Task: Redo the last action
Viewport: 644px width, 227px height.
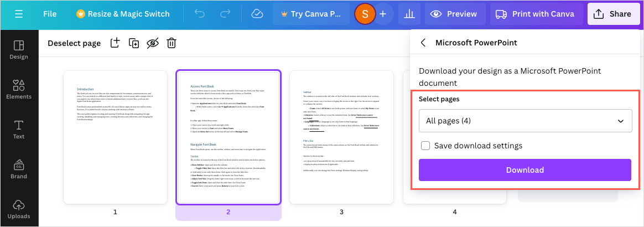Action: 225,14
